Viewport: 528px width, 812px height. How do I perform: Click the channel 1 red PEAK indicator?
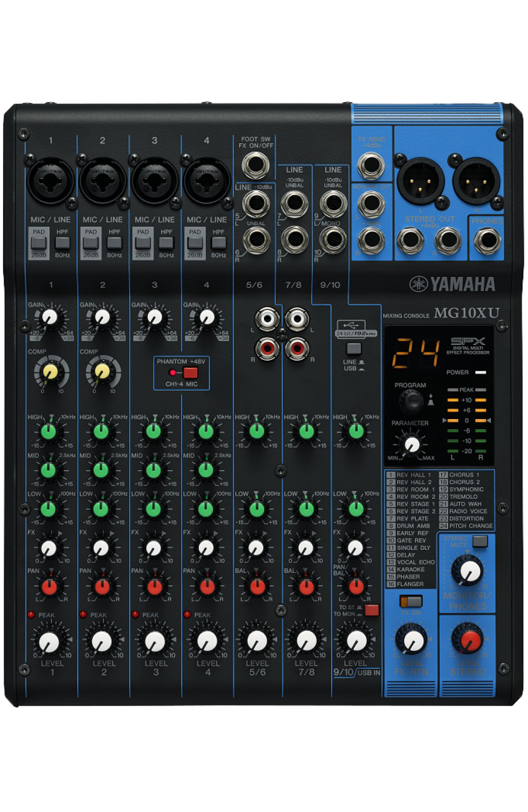(31, 614)
